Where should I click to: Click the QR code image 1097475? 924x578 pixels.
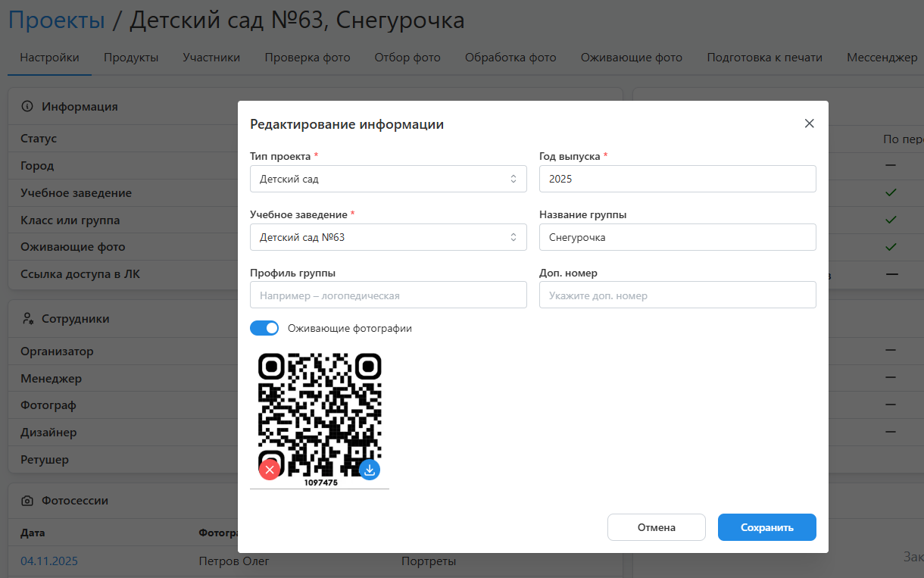[320, 413]
